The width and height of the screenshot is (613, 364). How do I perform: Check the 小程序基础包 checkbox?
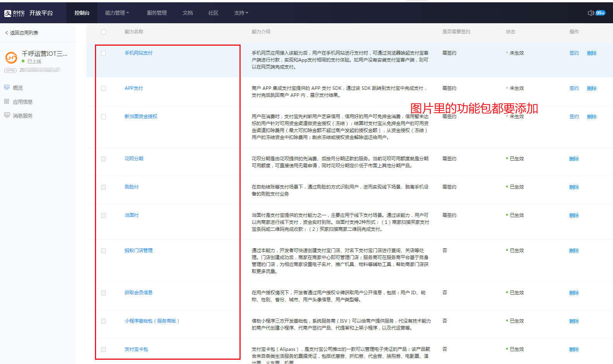coord(103,321)
